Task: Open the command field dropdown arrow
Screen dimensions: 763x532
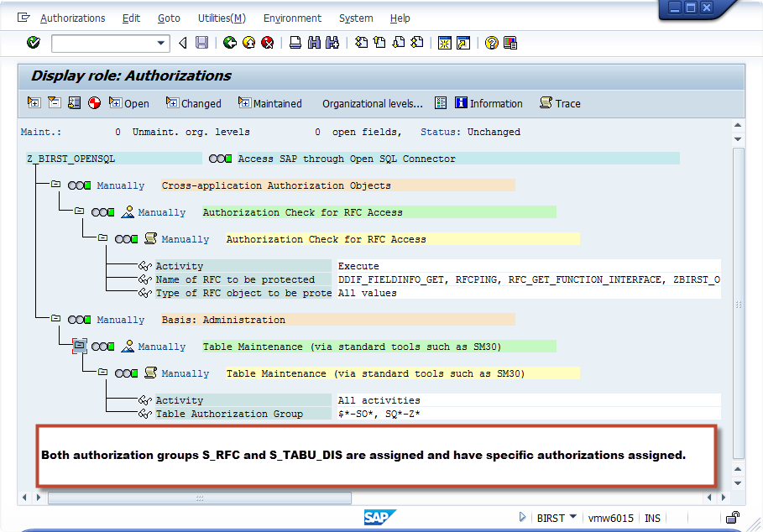Action: [162, 43]
